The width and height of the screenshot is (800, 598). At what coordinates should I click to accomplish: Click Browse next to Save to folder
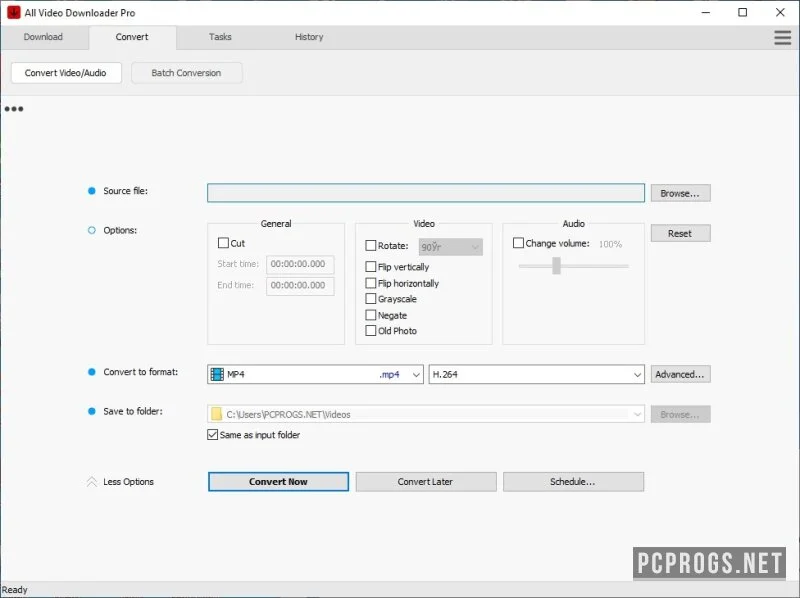coord(680,414)
